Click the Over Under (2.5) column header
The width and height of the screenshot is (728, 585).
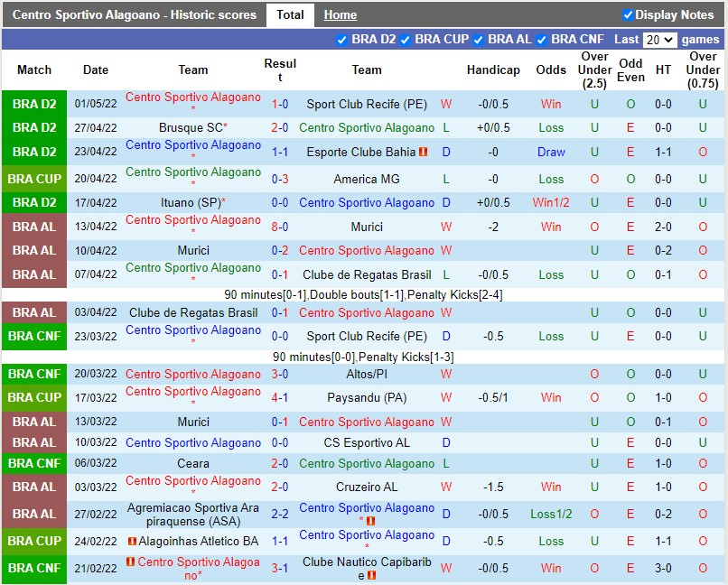(x=594, y=70)
